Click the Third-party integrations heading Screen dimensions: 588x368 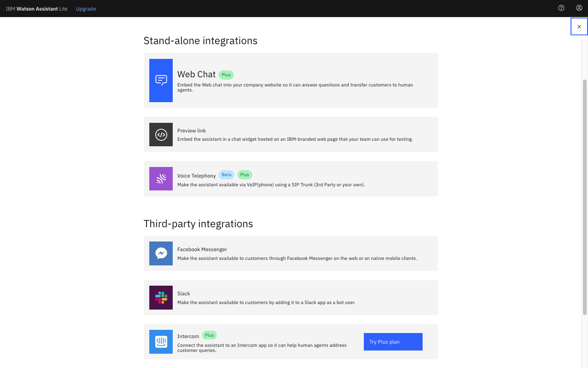click(x=198, y=224)
